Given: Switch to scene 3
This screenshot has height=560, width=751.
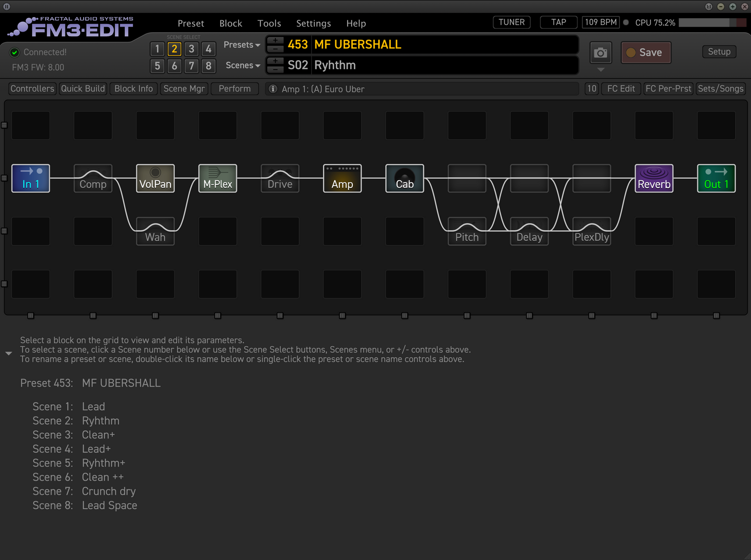Looking at the screenshot, I should 192,49.
